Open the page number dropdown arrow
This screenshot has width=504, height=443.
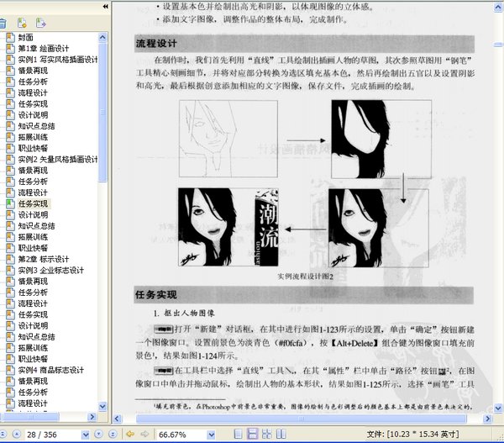point(86,435)
